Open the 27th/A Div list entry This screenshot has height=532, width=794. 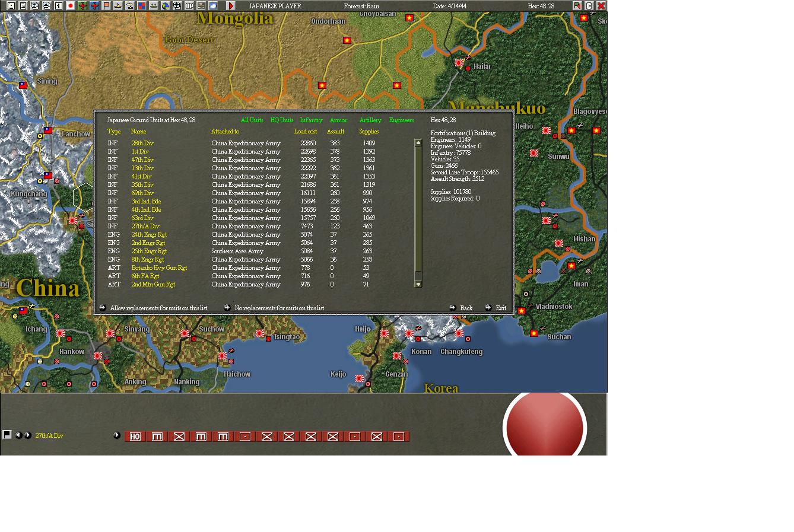(x=145, y=227)
